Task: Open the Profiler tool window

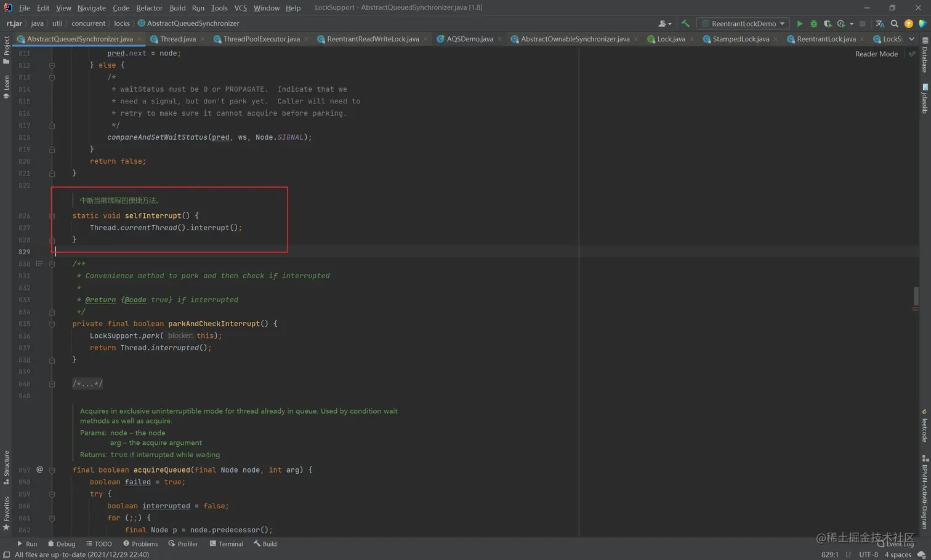Action: 183,544
